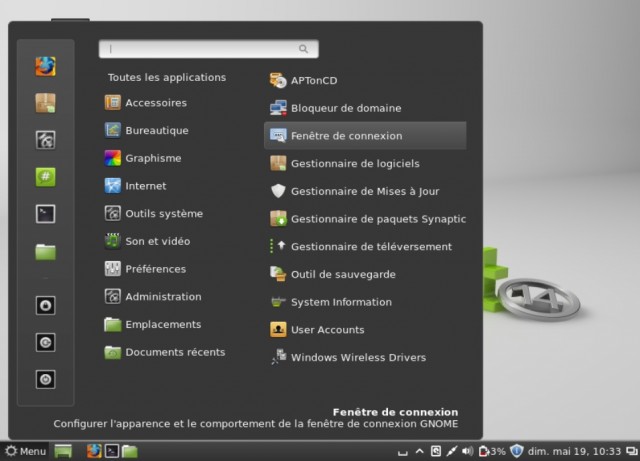Launch Firefox from the favorites sidebar
Image resolution: width=640 pixels, height=461 pixels.
point(45,66)
